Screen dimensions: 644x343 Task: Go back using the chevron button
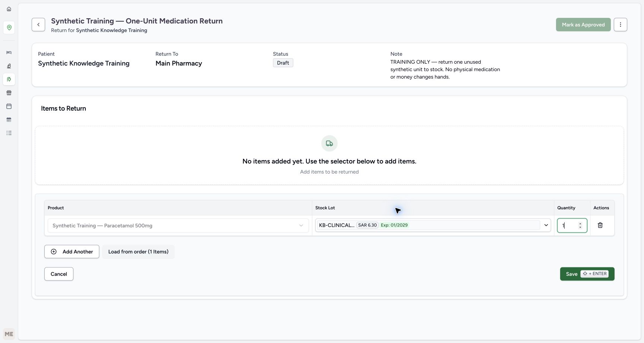click(38, 25)
